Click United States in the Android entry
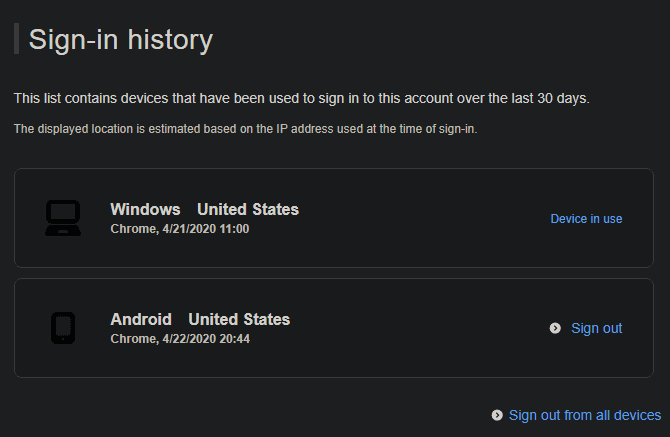The image size is (670, 437). click(x=239, y=319)
